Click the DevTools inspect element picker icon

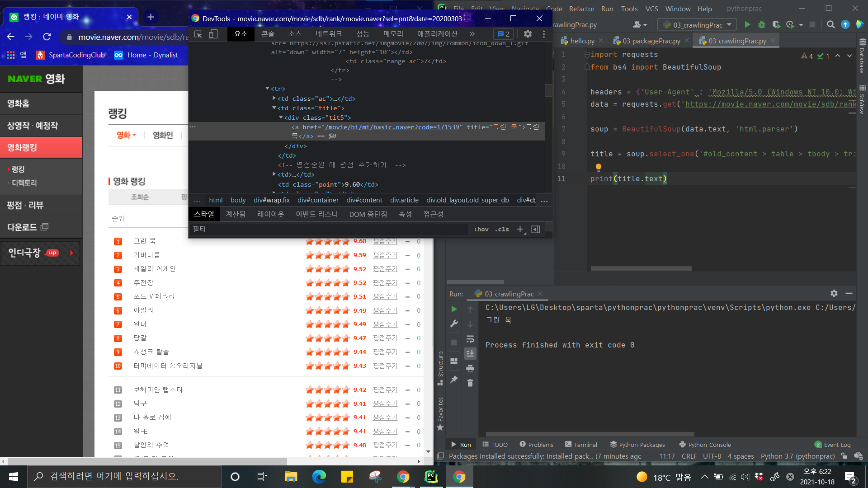(198, 34)
